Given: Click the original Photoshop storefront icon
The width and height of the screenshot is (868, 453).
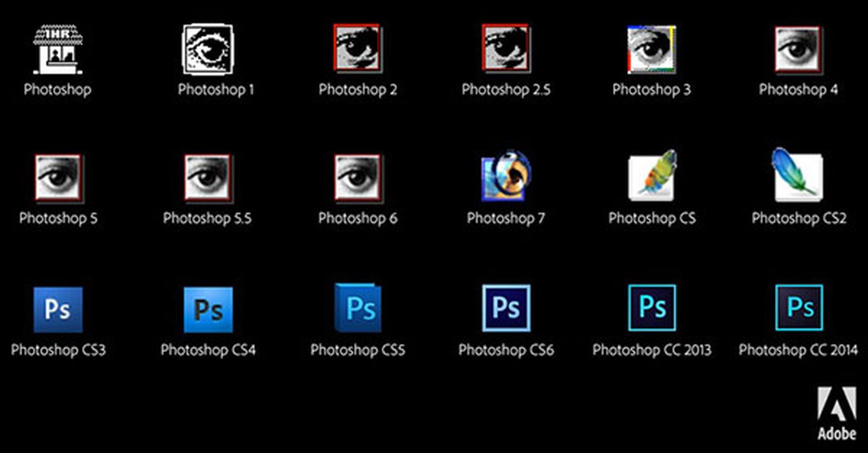Looking at the screenshot, I should 58,50.
